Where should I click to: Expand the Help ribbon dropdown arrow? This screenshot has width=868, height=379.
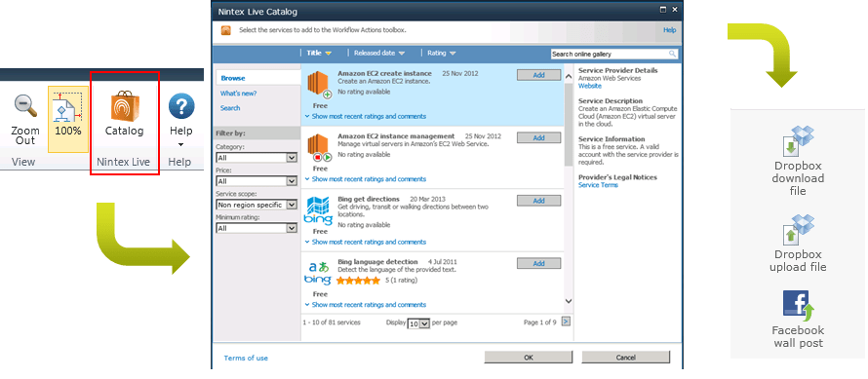point(181,146)
